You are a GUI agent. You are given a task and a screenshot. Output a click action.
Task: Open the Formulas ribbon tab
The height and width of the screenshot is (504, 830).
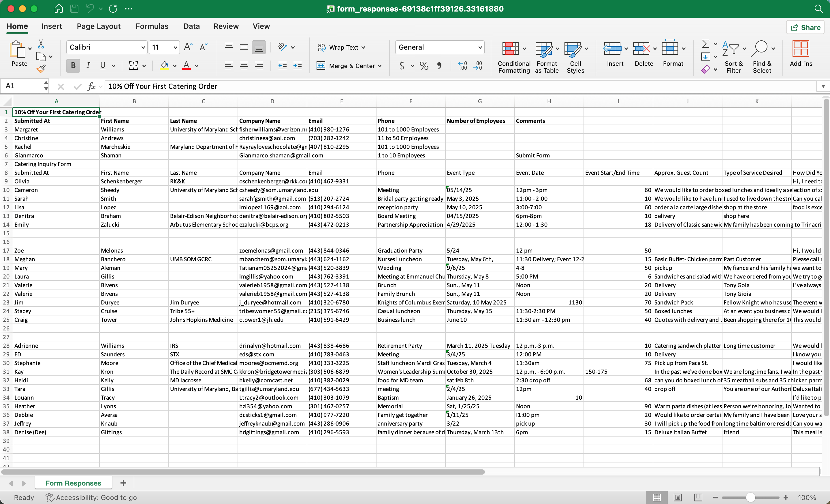click(152, 26)
